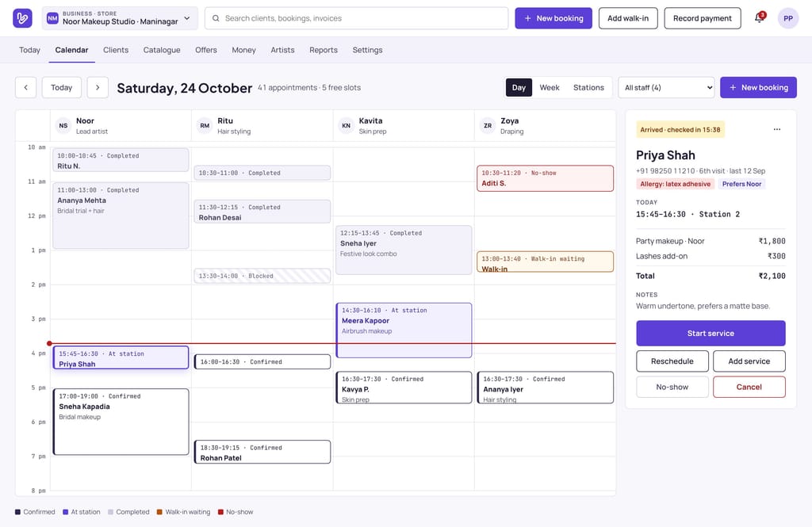Click Record payment button
Screen dimensions: 812x527
tap(703, 18)
